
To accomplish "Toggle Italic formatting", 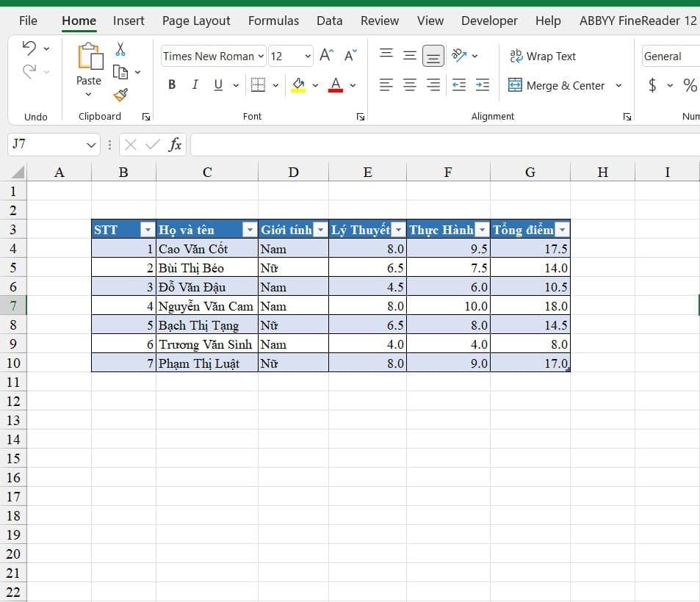I will pyautogui.click(x=195, y=85).
